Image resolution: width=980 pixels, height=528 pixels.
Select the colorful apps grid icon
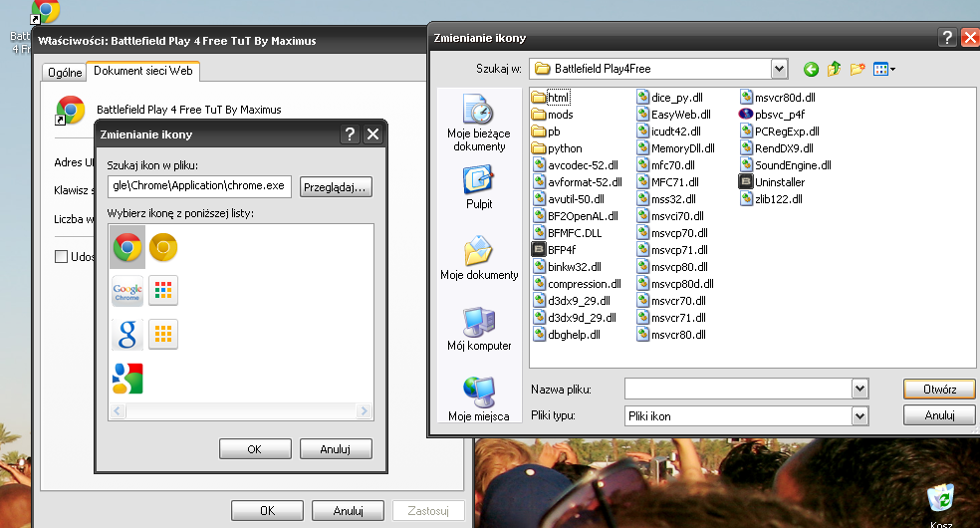point(163,291)
